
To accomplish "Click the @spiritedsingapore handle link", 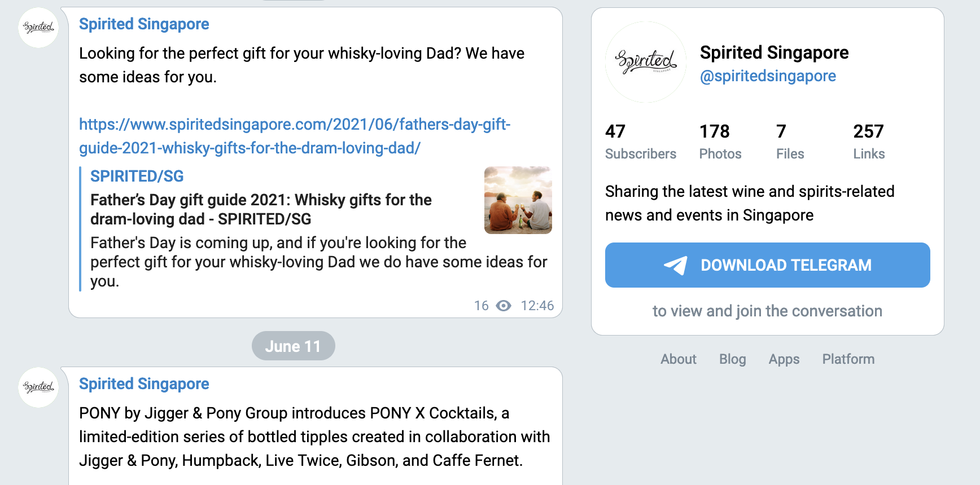I will tap(768, 76).
